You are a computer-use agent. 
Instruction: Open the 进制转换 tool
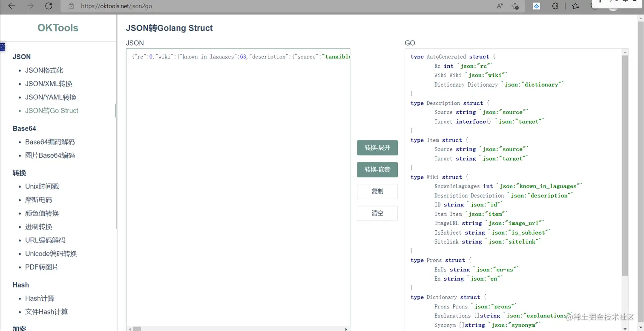[x=38, y=226]
